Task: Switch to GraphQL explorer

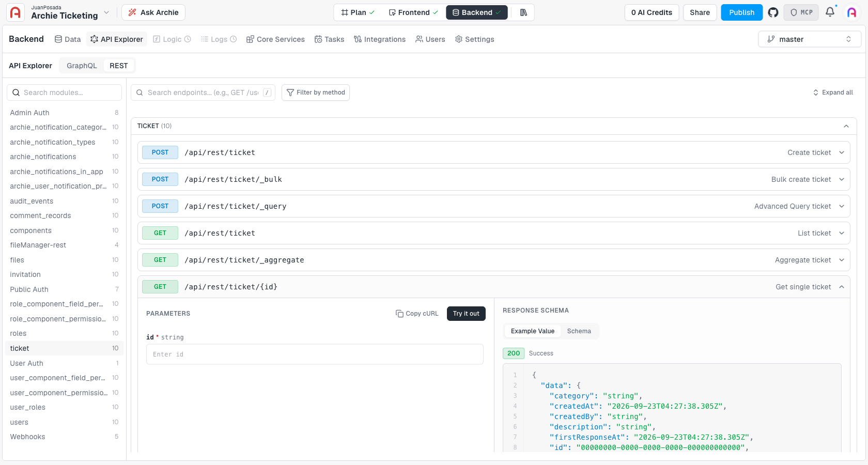Action: coord(82,66)
